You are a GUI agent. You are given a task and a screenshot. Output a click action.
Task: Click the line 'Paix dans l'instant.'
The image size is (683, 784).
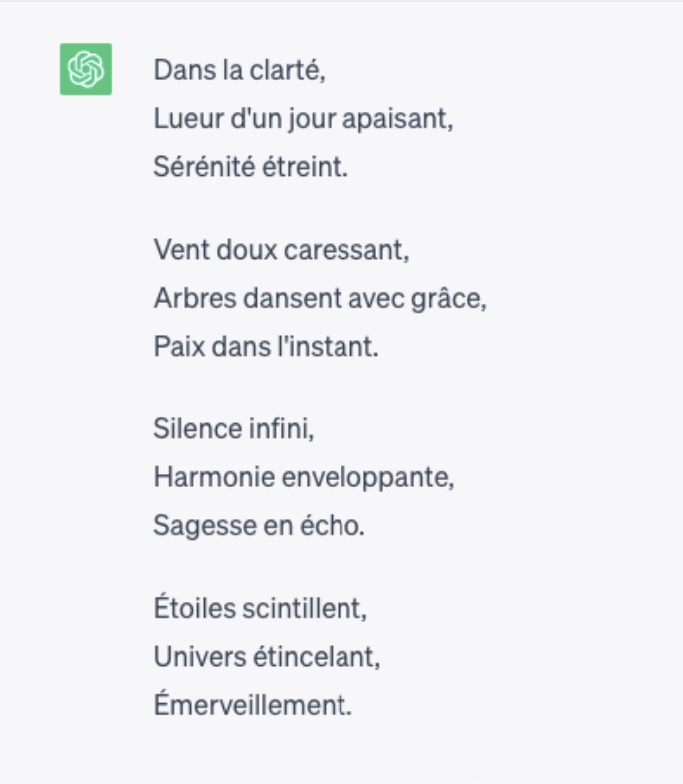pyautogui.click(x=266, y=347)
